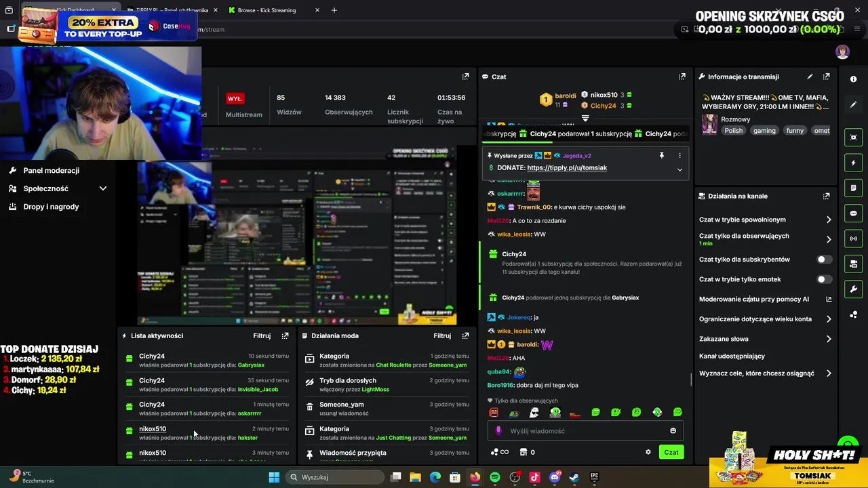This screenshot has width=868, height=488.
Task: Pop out the Informacje o transmisji panel
Action: pyautogui.click(x=826, y=77)
